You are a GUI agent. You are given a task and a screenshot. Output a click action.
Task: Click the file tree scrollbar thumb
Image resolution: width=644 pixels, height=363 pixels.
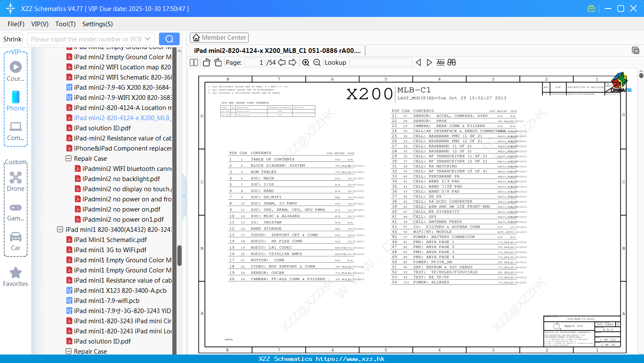click(x=179, y=256)
